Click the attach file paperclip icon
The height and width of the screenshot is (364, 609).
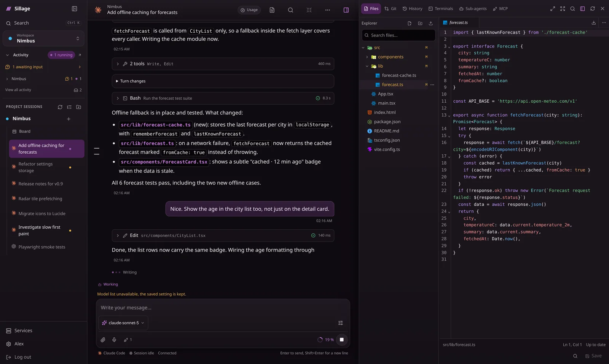(103, 340)
